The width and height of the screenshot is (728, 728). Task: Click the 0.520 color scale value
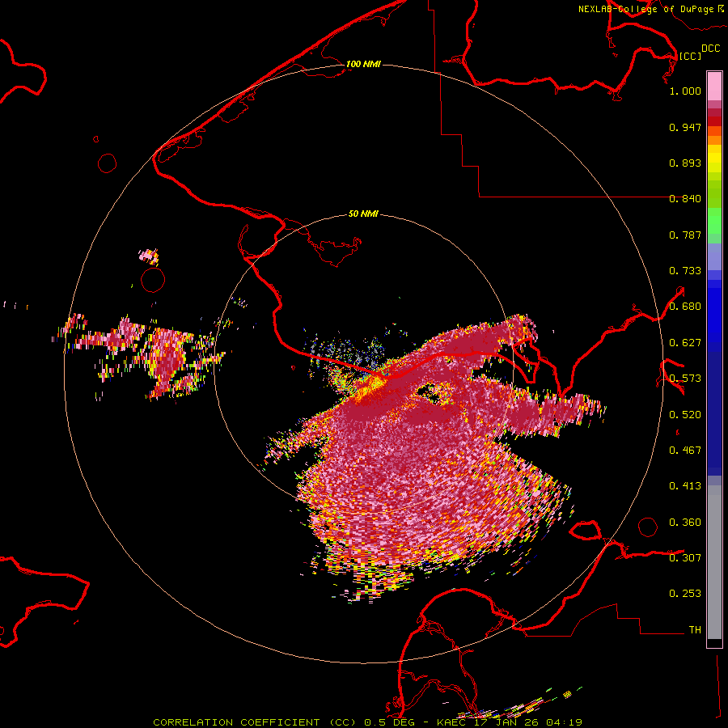pos(685,415)
